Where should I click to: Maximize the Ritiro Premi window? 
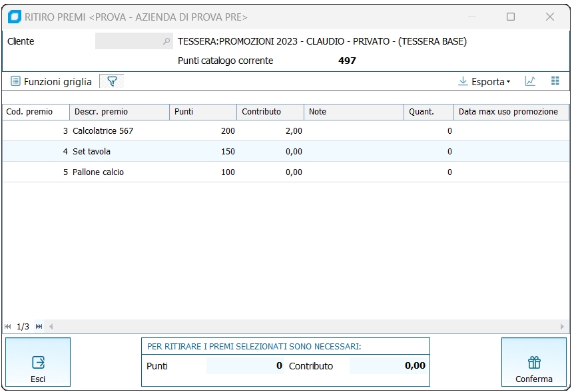[x=511, y=17]
